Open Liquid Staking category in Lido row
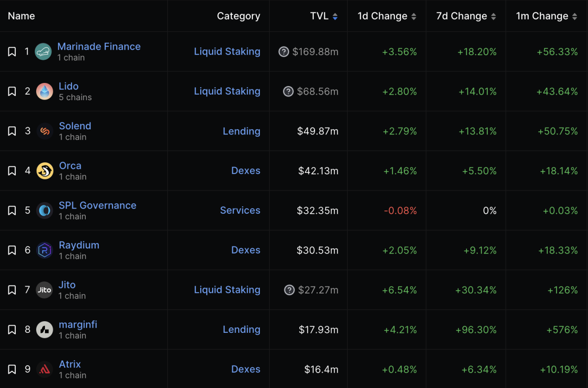 tap(227, 91)
